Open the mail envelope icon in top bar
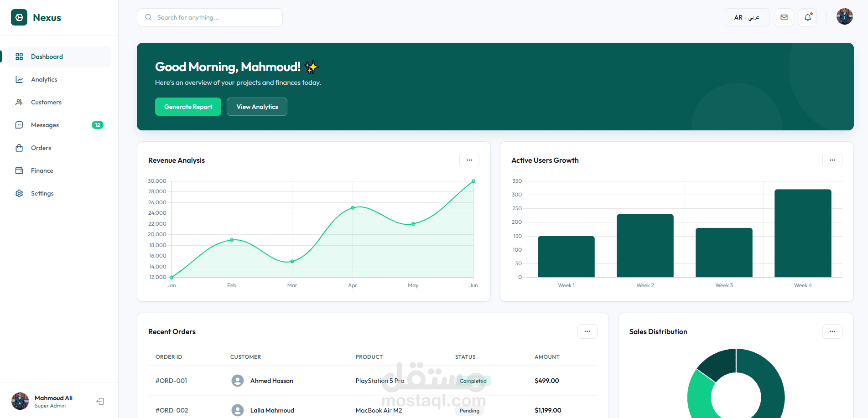This screenshot has width=868, height=418. pyautogui.click(x=784, y=17)
